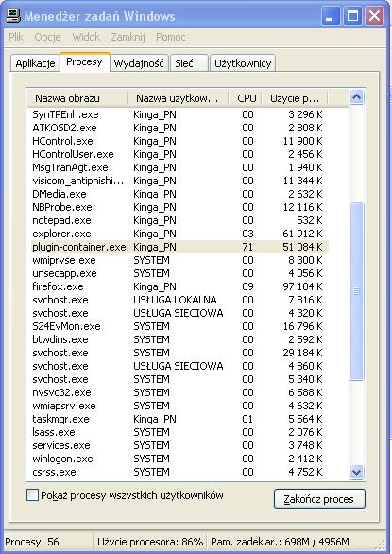Screen dimensions: 392x554
Task: Click the Zakończ proces button
Action: 319,499
